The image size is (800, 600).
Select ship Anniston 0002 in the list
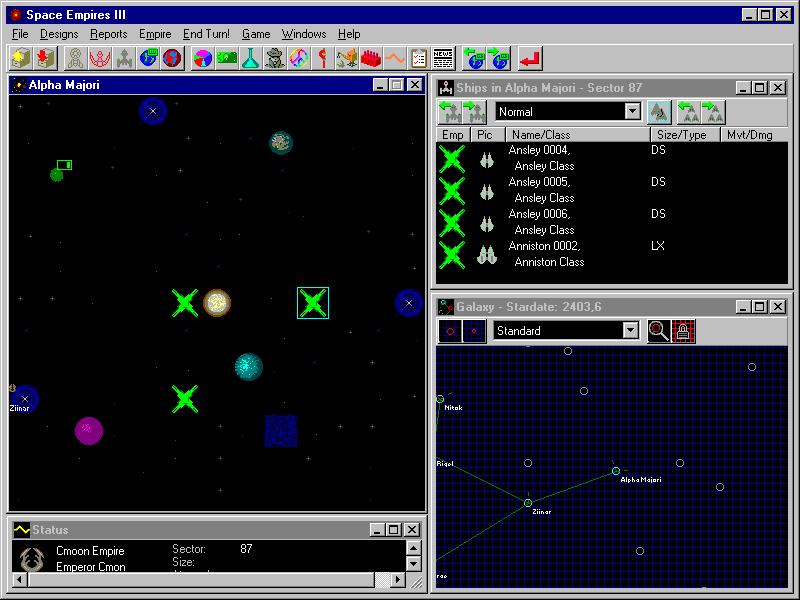(x=612, y=254)
